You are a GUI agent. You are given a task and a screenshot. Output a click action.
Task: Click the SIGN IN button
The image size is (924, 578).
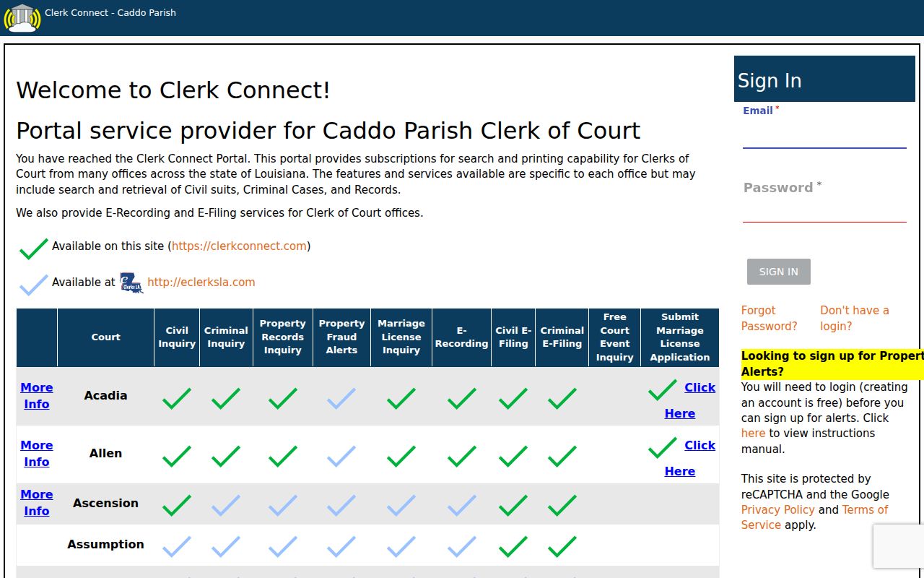(x=779, y=272)
